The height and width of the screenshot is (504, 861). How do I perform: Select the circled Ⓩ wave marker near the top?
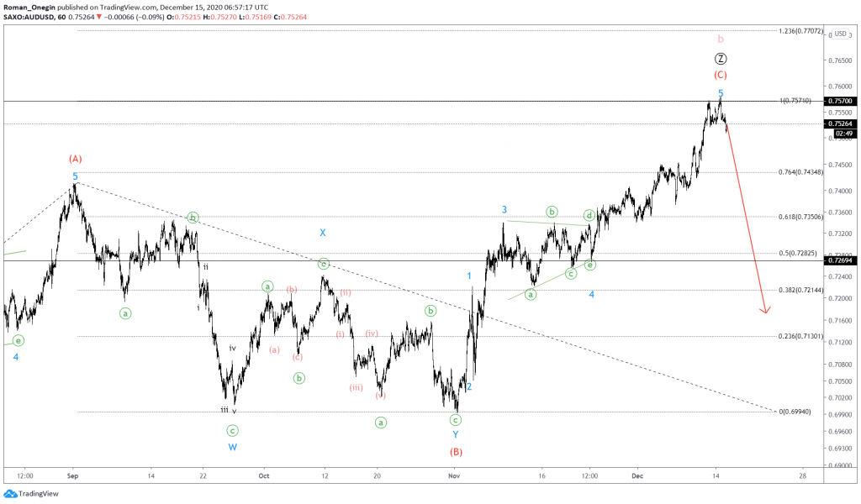pos(720,57)
